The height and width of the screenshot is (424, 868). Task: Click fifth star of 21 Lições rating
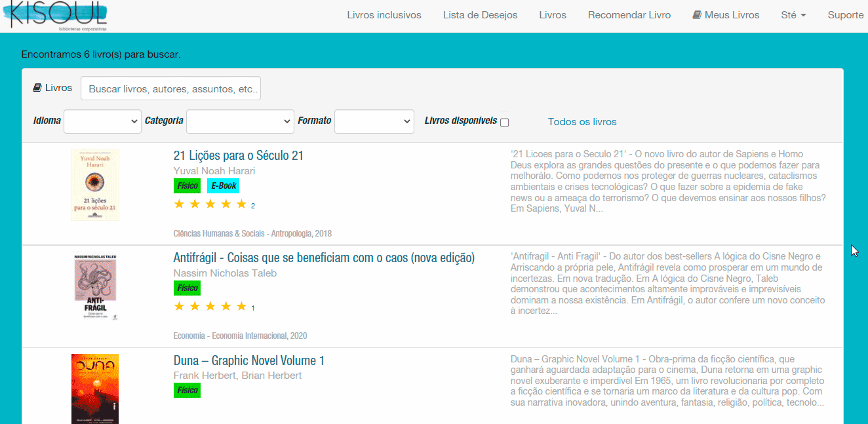(241, 204)
